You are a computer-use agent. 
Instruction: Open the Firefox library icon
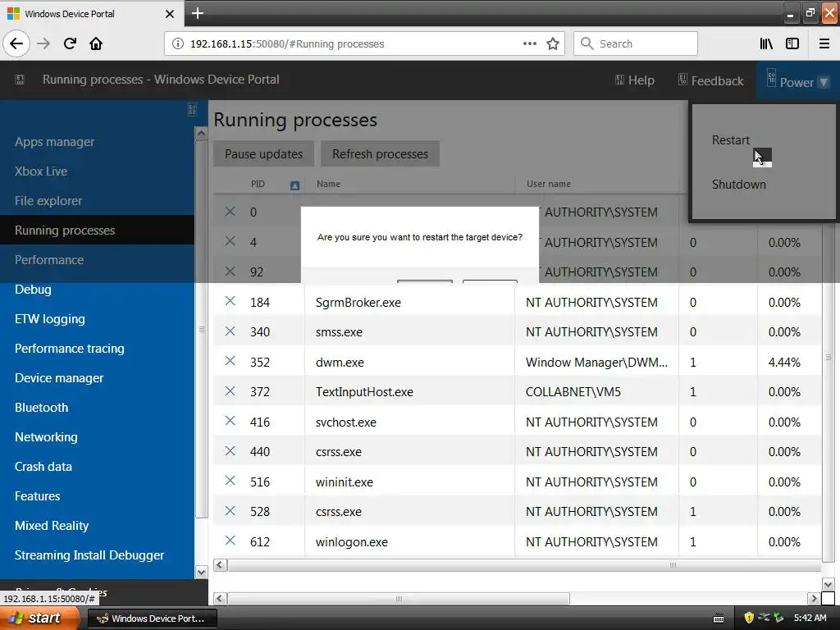(766, 43)
